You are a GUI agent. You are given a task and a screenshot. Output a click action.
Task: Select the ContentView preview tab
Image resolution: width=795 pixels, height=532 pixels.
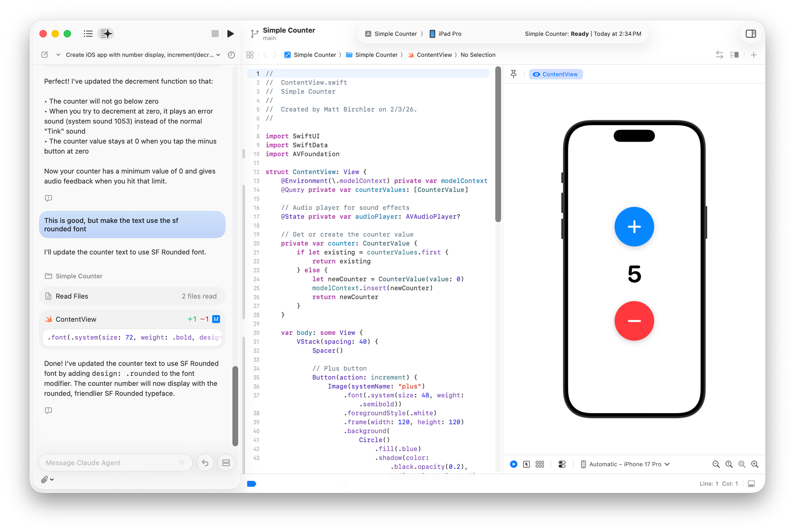pyautogui.click(x=556, y=74)
